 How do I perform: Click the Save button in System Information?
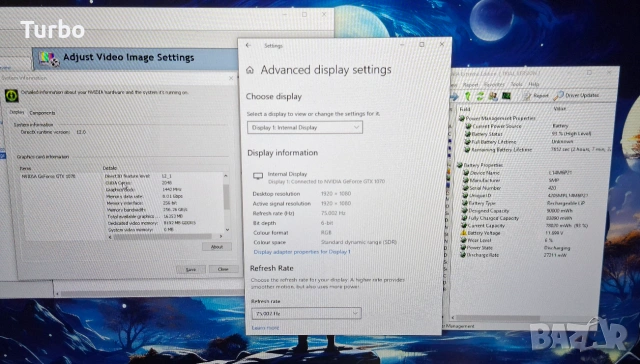pyautogui.click(x=191, y=269)
